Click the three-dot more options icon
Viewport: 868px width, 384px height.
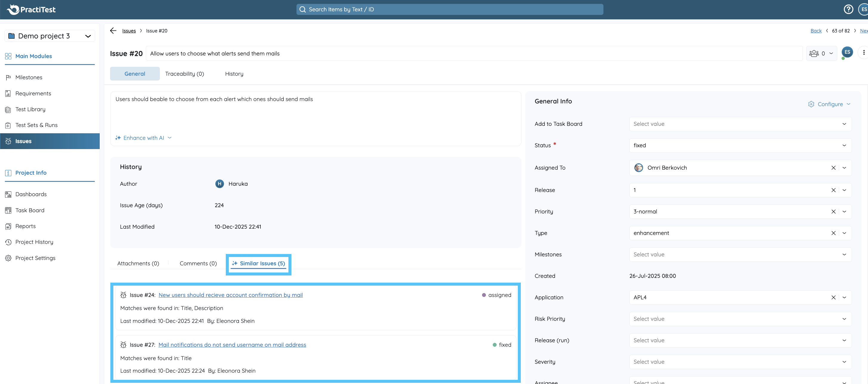pos(864,52)
